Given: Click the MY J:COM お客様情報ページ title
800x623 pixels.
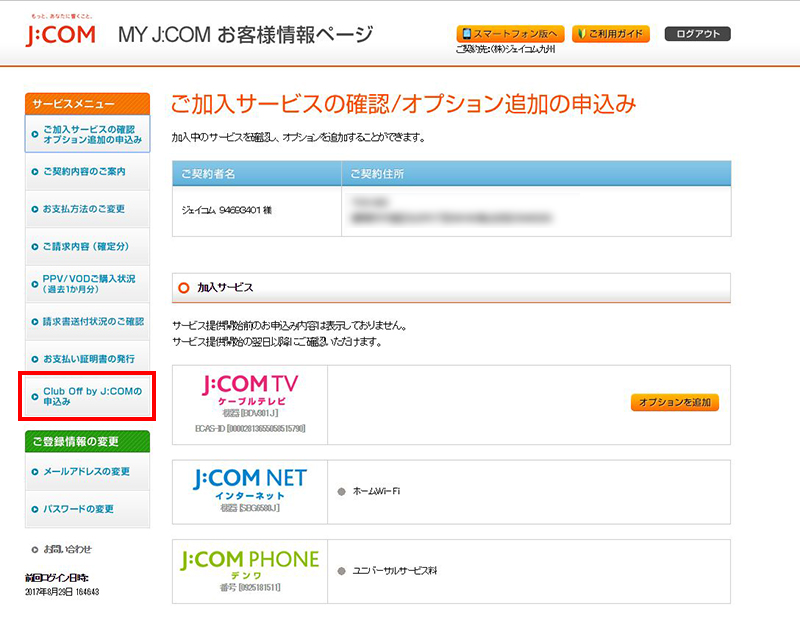Looking at the screenshot, I should click(x=245, y=35).
